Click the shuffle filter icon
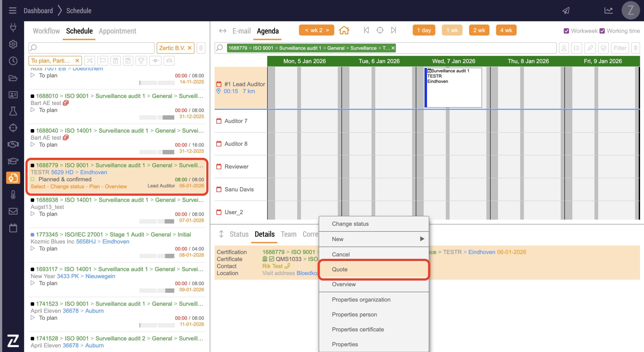The image size is (644, 352). click(89, 61)
